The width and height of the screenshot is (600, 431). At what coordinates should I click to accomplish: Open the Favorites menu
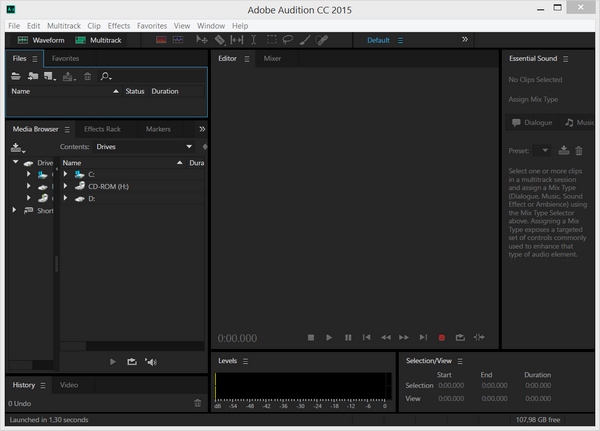(152, 26)
